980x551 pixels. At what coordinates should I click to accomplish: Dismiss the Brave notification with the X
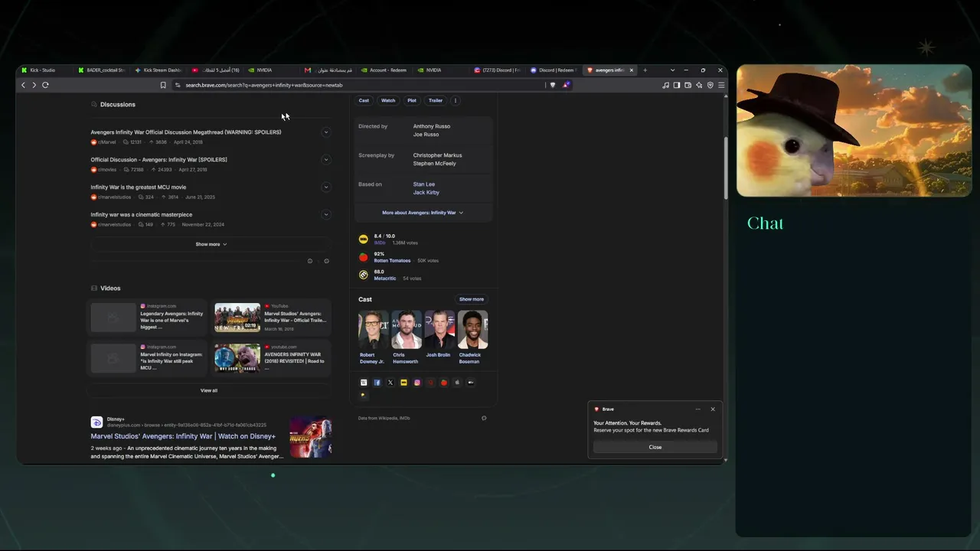[x=713, y=409]
